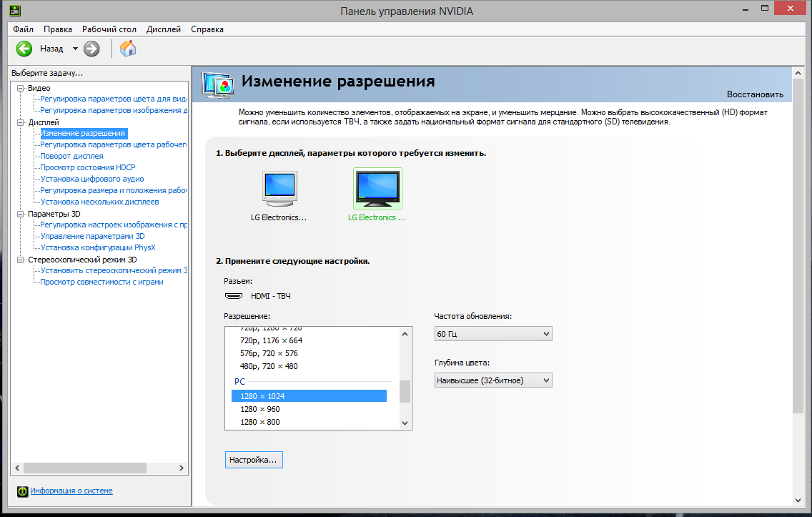Open Установка конфигурации PhysX
Image resolution: width=812 pixels, height=517 pixels.
[x=98, y=247]
